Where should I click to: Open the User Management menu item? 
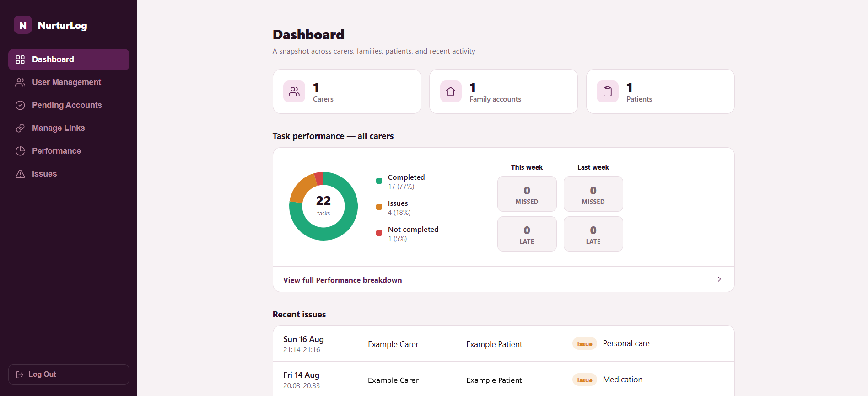tap(69, 82)
